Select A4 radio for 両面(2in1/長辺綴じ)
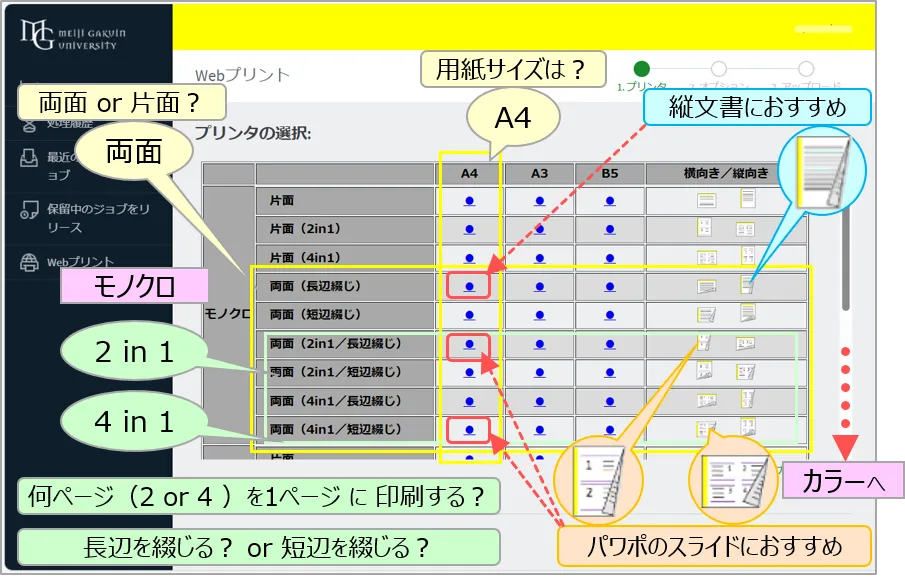Viewport: 905px width, 577px height. 469,344
